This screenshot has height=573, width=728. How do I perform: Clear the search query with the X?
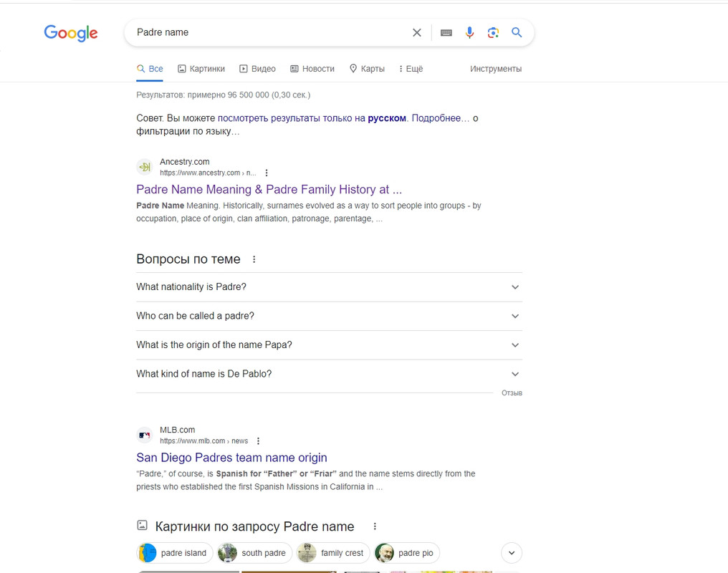click(x=417, y=32)
